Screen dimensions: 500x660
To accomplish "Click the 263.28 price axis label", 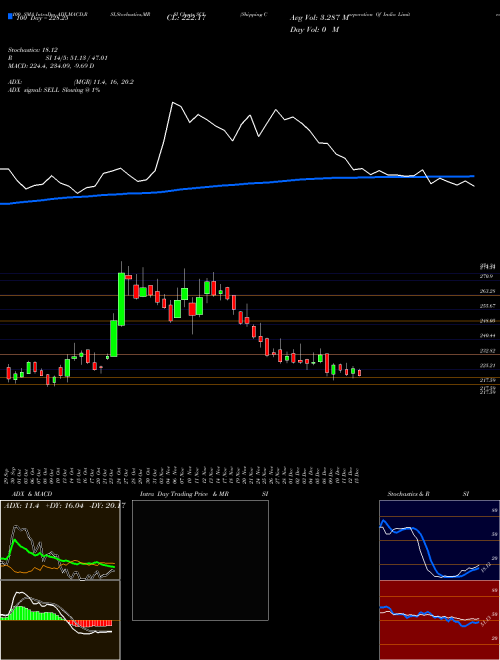I will (487, 291).
